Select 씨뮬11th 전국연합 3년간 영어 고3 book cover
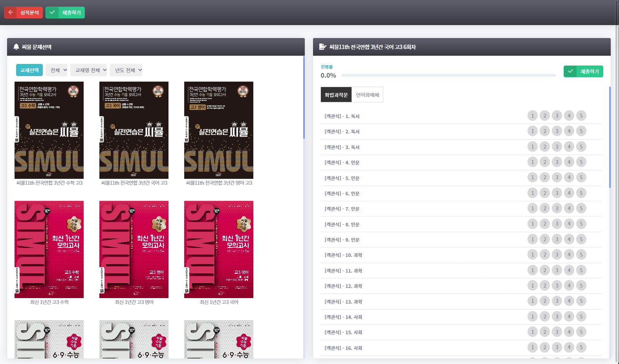 pyautogui.click(x=219, y=130)
